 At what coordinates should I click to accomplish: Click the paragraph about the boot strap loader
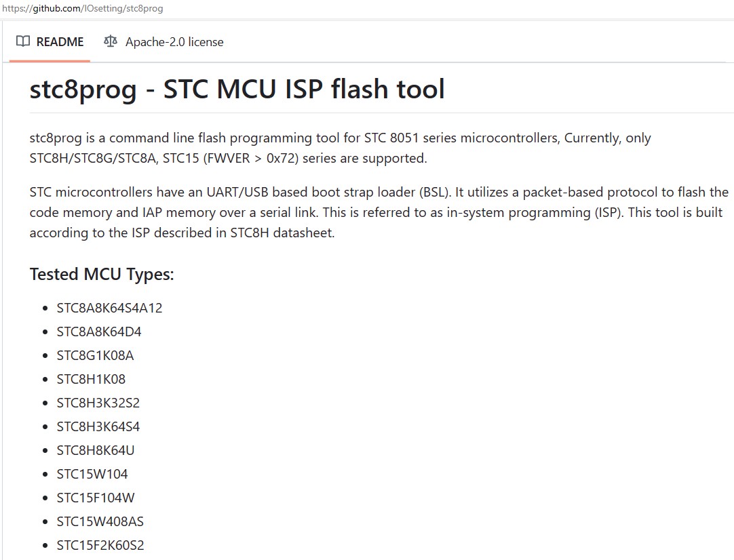(379, 212)
